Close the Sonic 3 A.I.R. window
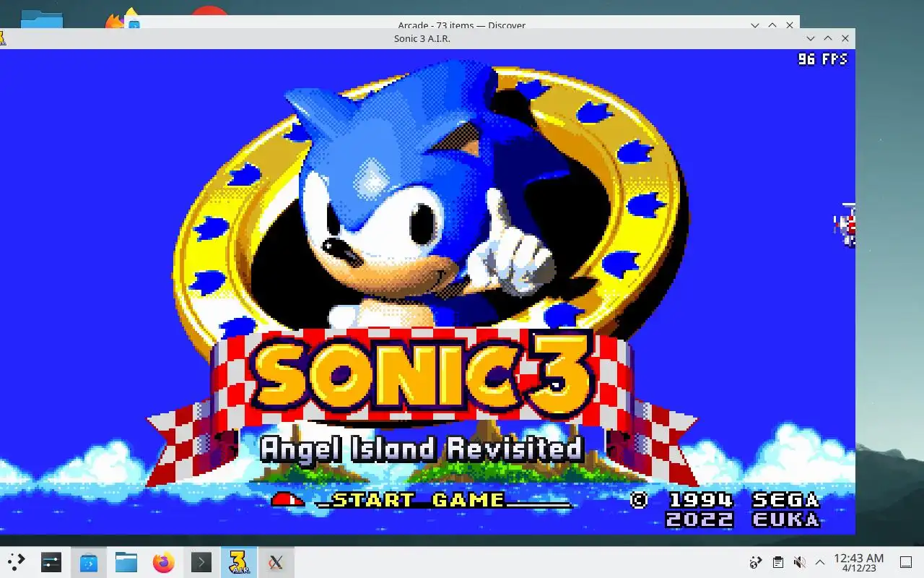The height and width of the screenshot is (578, 924). [845, 38]
